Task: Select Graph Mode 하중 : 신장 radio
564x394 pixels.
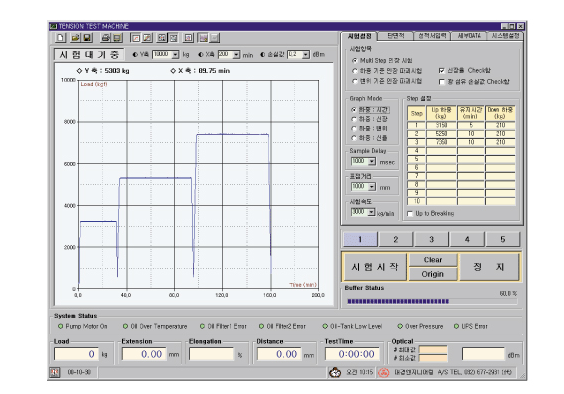Action: tap(354, 119)
